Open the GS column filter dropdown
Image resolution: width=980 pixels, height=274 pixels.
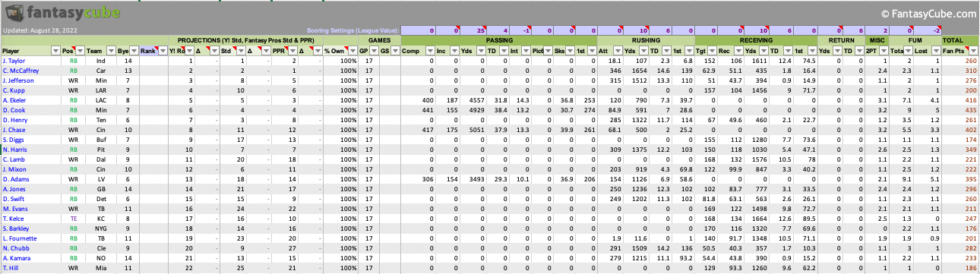point(395,50)
